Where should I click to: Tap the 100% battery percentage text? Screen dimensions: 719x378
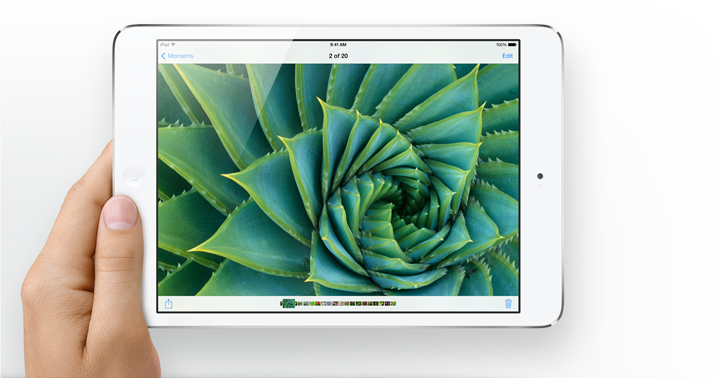(501, 45)
